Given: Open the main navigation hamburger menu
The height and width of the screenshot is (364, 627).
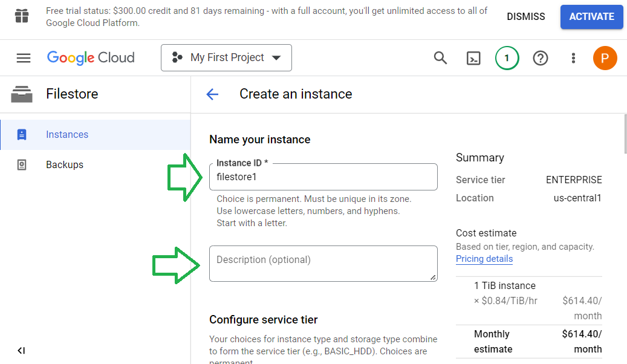Looking at the screenshot, I should point(23,58).
